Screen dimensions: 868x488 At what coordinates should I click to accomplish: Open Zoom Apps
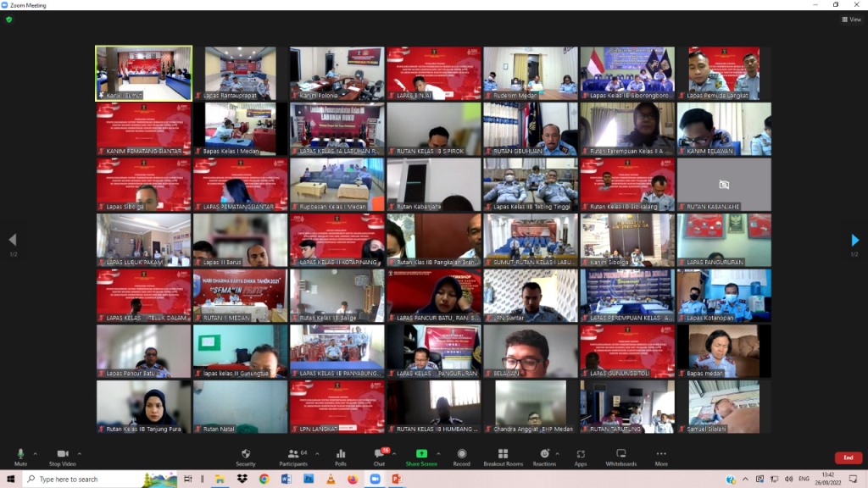(581, 456)
